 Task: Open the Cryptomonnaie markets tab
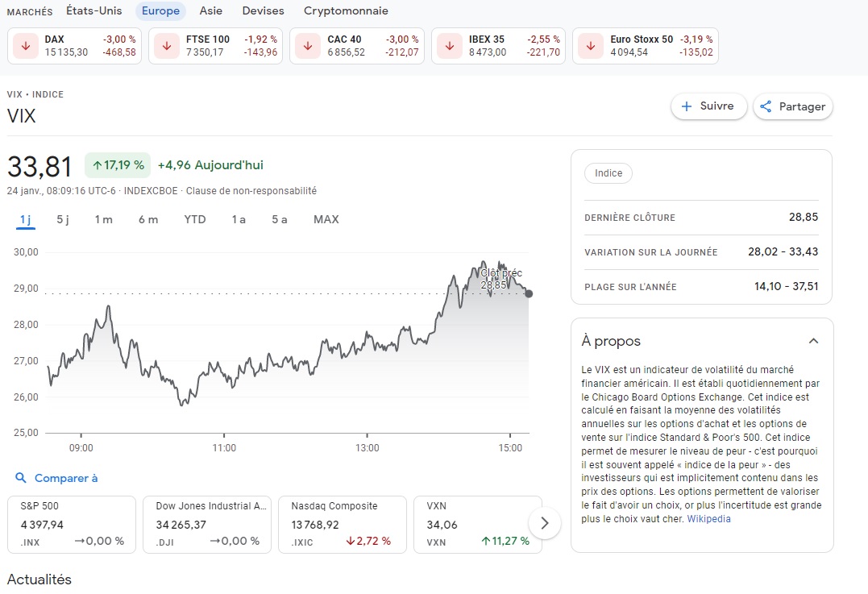346,11
